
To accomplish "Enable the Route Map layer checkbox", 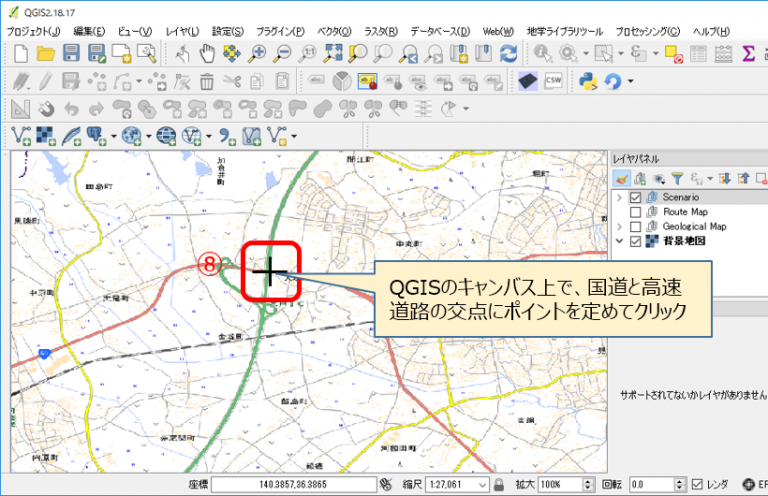I will click(x=635, y=212).
